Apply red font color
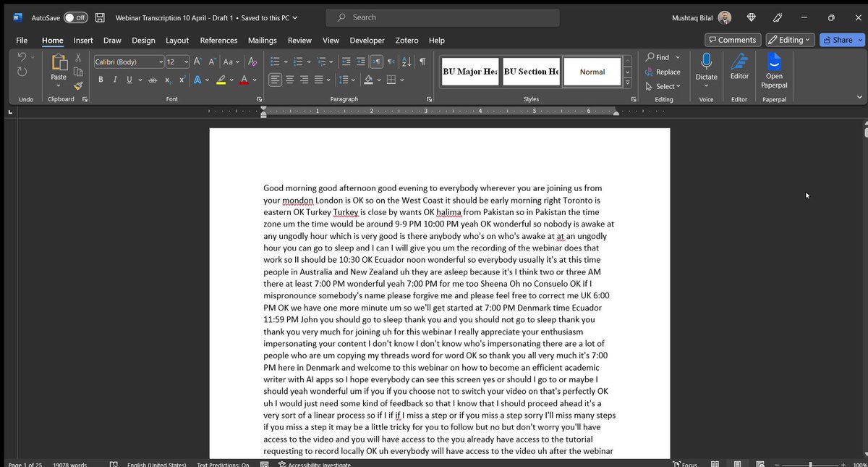Image resolution: width=868 pixels, height=467 pixels. (x=244, y=80)
